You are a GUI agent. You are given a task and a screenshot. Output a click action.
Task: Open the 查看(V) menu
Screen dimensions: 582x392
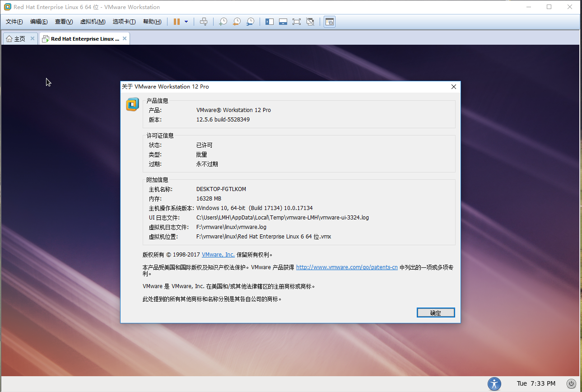64,22
